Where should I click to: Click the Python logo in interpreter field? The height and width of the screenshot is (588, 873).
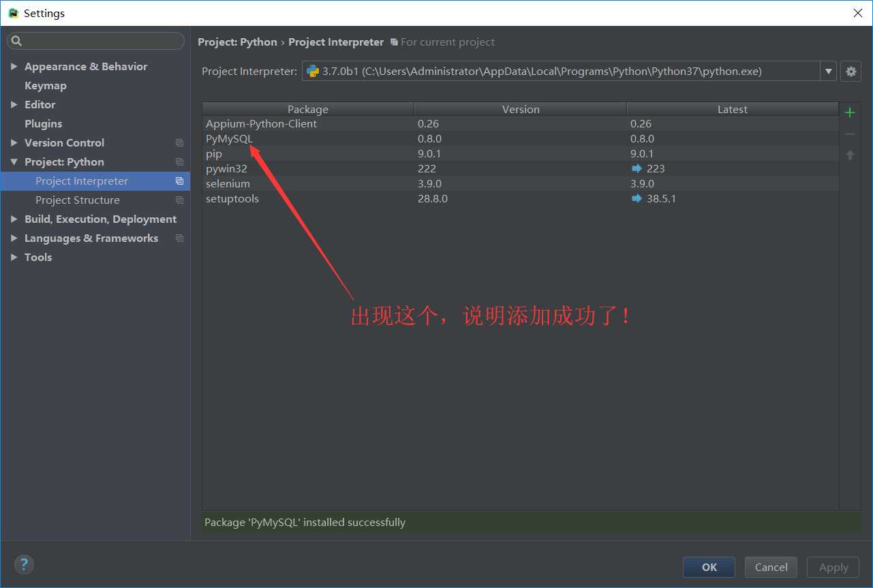(313, 71)
